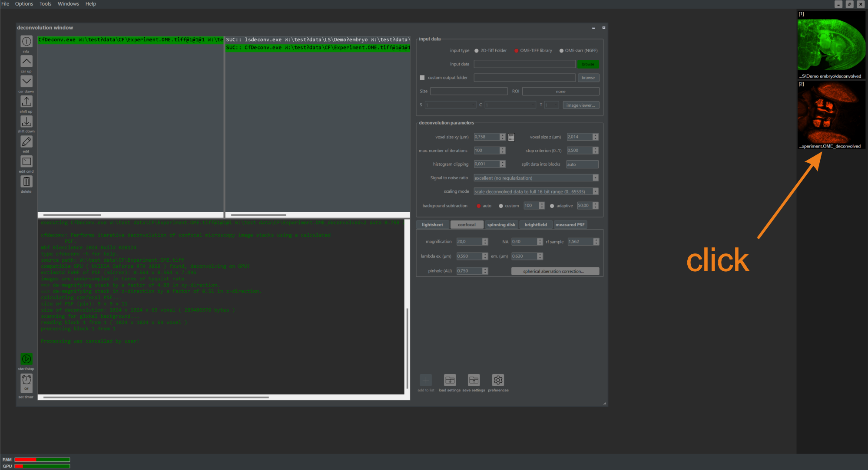Move cursor up with csr up icon
This screenshot has width=868, height=470.
[27, 62]
